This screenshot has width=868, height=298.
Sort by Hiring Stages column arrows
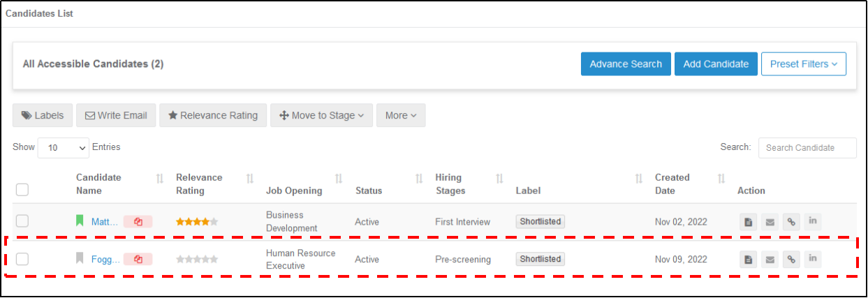499,179
